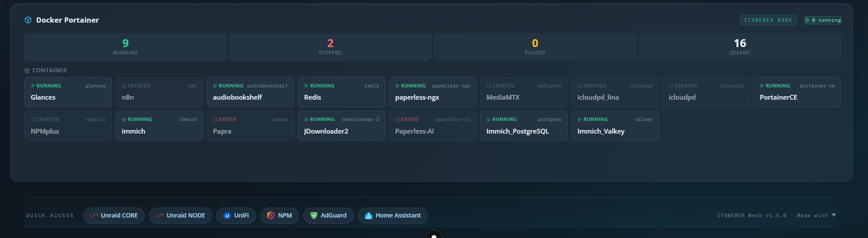Screen dimensions: 868x238
Task: Click the valkey image label
Action: click(x=644, y=119)
